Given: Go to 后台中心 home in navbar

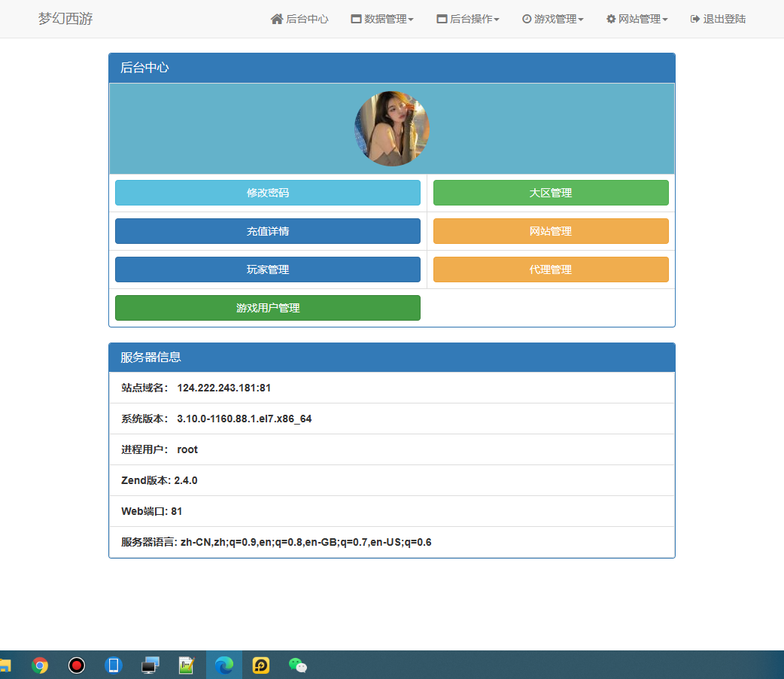Looking at the screenshot, I should click(x=299, y=19).
